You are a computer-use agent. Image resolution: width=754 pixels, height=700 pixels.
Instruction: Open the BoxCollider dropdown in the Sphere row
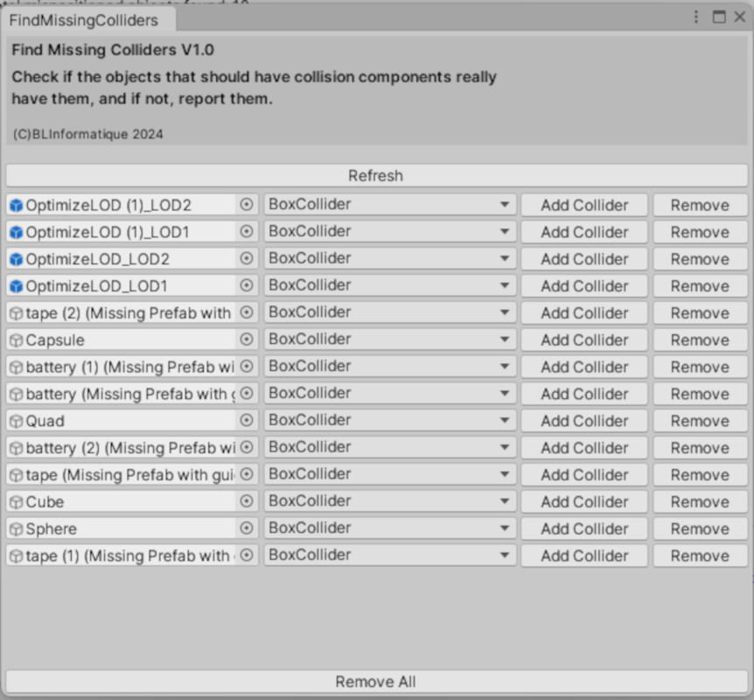[x=389, y=528]
